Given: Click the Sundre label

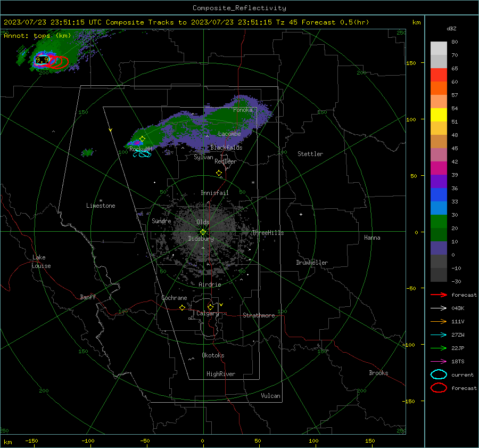Looking at the screenshot, I should point(161,221).
